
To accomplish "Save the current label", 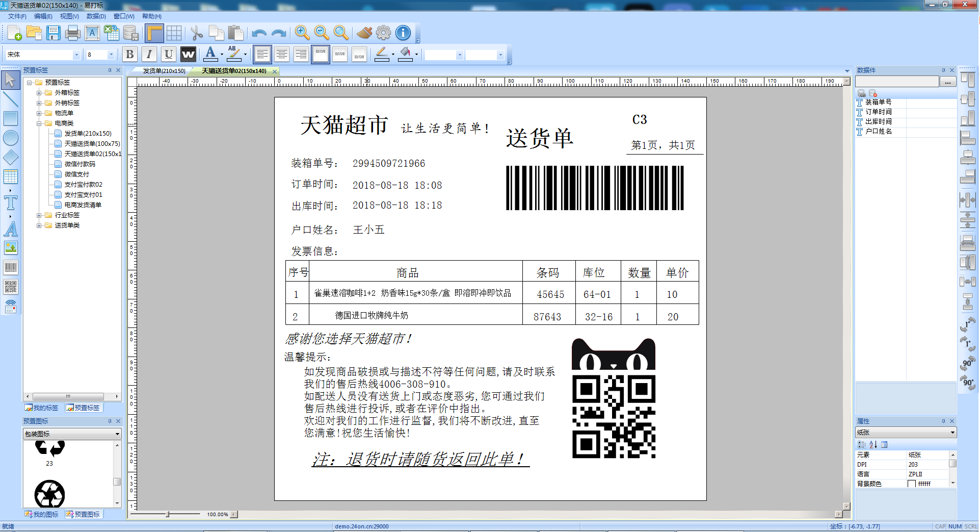I will point(54,33).
